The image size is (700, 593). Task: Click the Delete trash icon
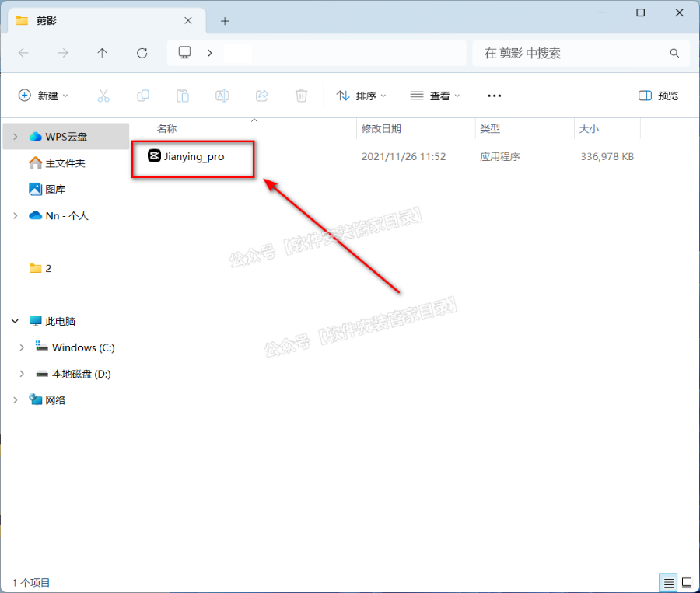(301, 96)
